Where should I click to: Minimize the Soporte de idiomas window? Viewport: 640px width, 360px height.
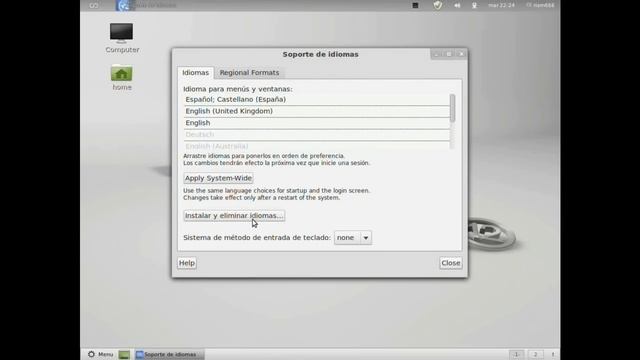point(436,54)
